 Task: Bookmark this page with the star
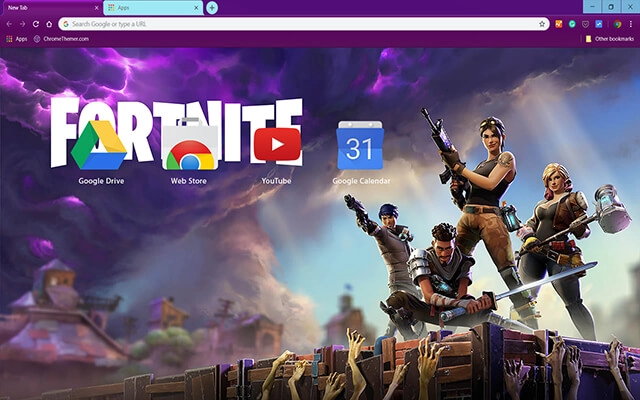click(x=542, y=24)
